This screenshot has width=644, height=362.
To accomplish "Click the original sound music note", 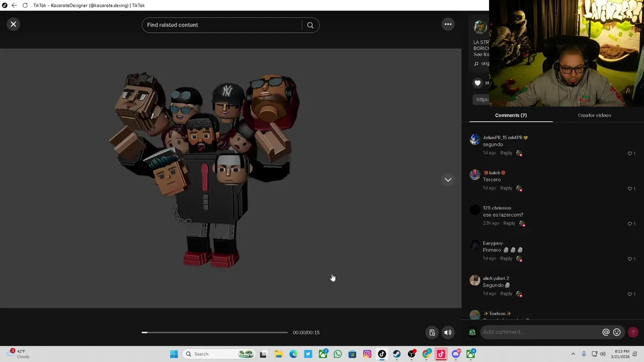I will pos(476,64).
